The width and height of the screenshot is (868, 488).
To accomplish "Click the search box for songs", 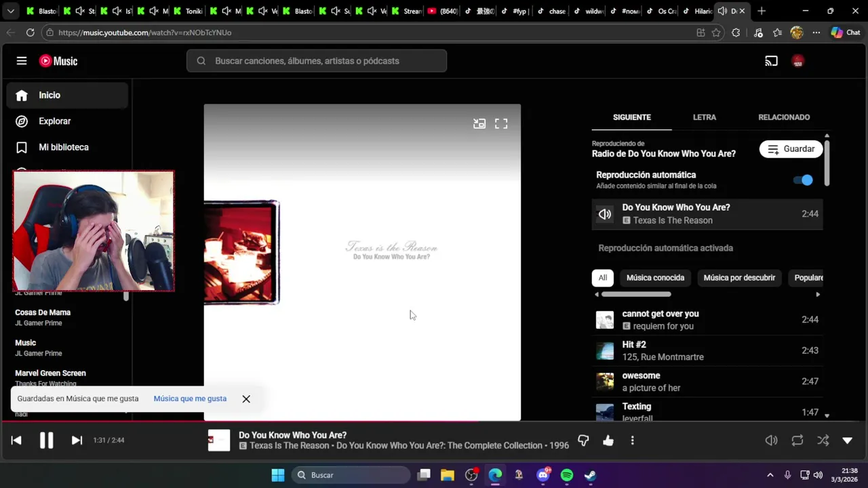I will pyautogui.click(x=317, y=61).
